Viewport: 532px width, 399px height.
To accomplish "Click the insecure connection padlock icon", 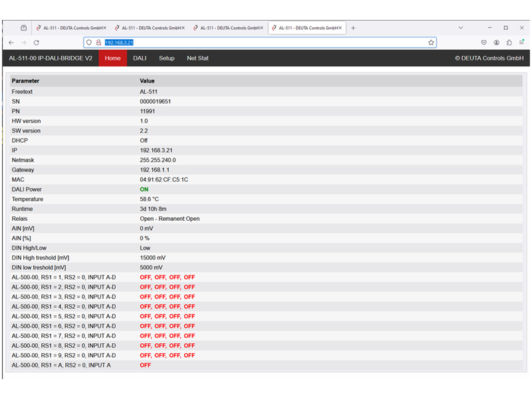I will pos(98,43).
